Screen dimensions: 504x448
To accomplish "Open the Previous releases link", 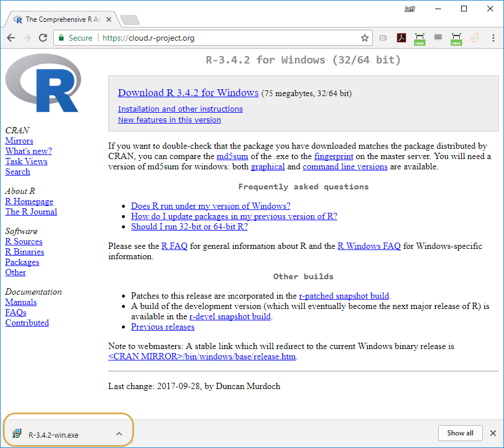I will coord(163,327).
